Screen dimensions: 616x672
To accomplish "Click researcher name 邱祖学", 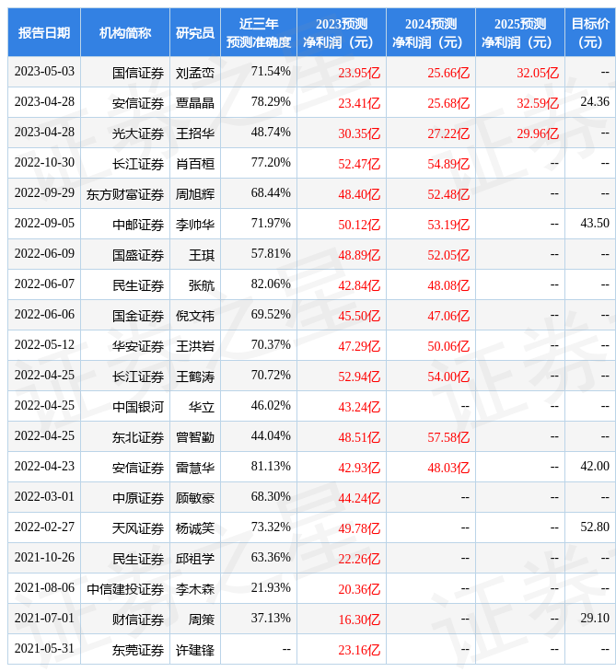I will click(195, 559).
